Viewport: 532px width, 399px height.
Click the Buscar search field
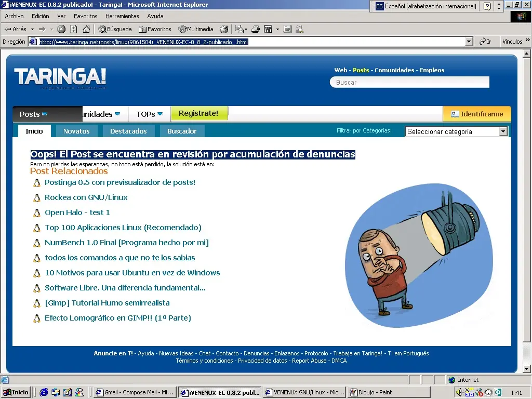409,82
